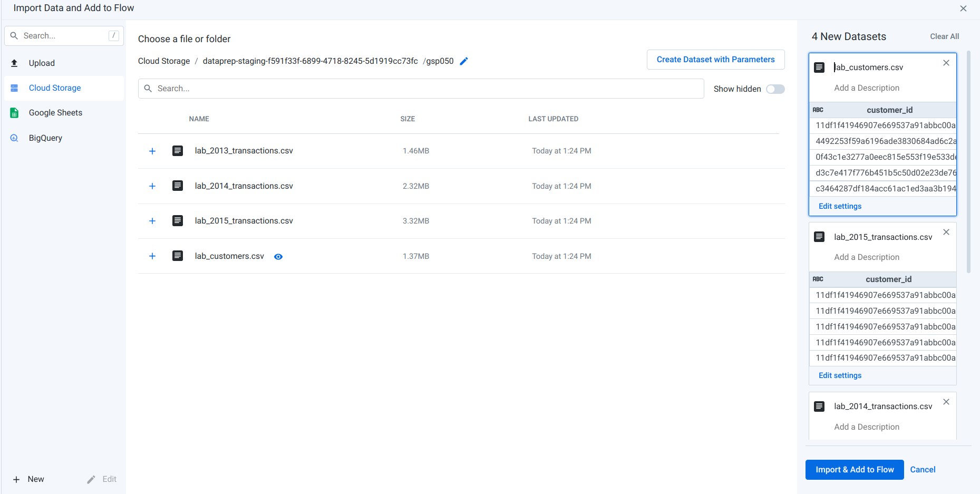Screen dimensions: 980x494
Task: Switch to the Cloud Storage tab
Action: (54, 88)
